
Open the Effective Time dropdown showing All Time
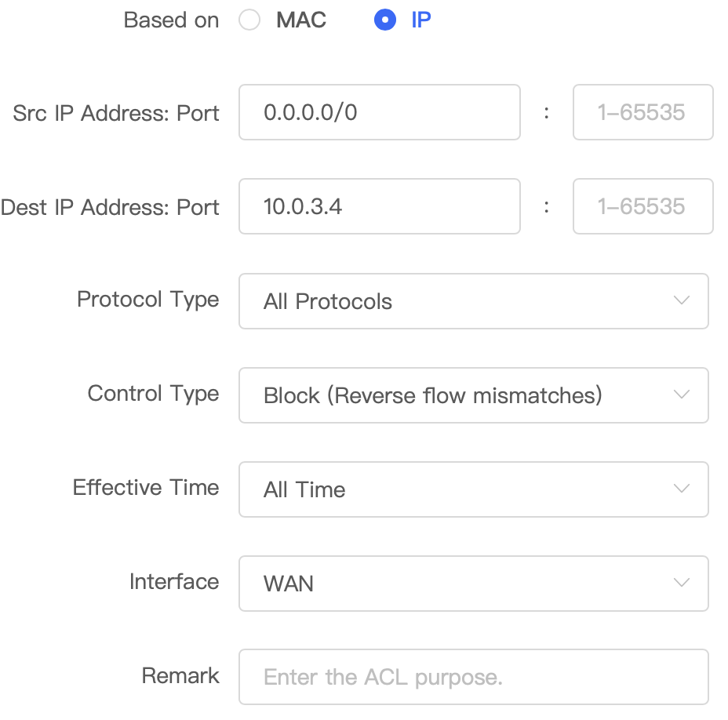[474, 489]
